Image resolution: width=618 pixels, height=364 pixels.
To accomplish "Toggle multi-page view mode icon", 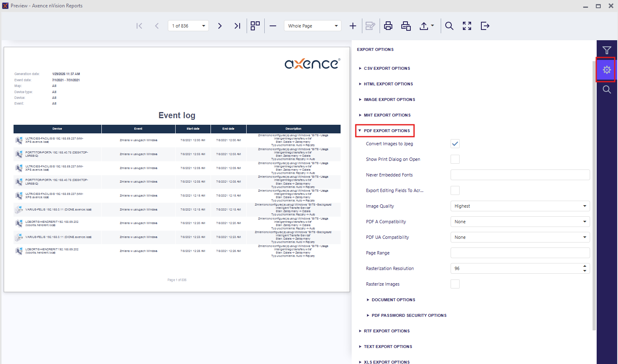I will pos(255,26).
